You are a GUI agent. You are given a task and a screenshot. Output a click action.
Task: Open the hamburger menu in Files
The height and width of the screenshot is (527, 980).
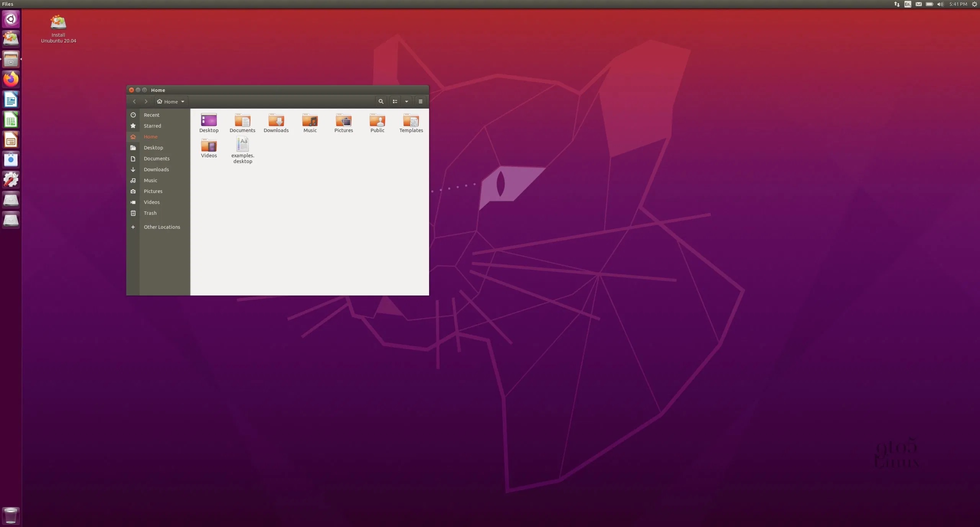(x=420, y=101)
